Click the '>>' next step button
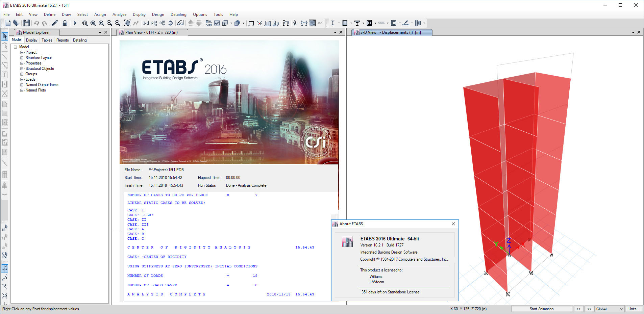The image size is (644, 314). 589,309
